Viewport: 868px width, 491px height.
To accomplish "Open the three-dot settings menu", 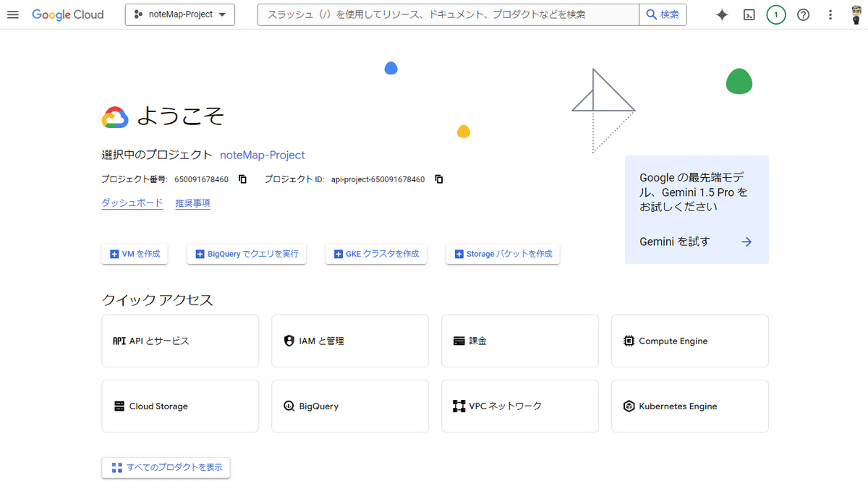I will pyautogui.click(x=830, y=14).
